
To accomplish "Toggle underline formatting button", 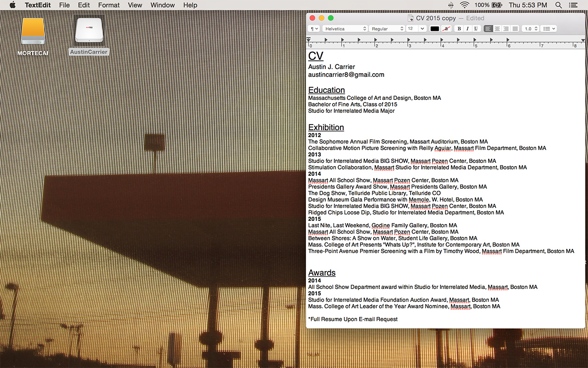I will 476,29.
